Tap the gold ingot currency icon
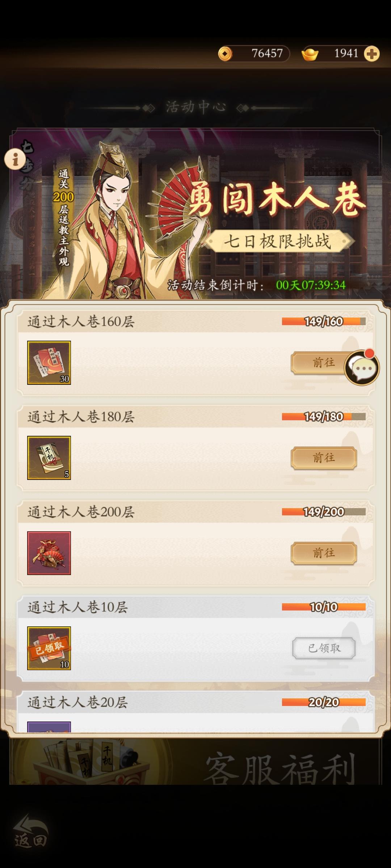 pos(310,54)
